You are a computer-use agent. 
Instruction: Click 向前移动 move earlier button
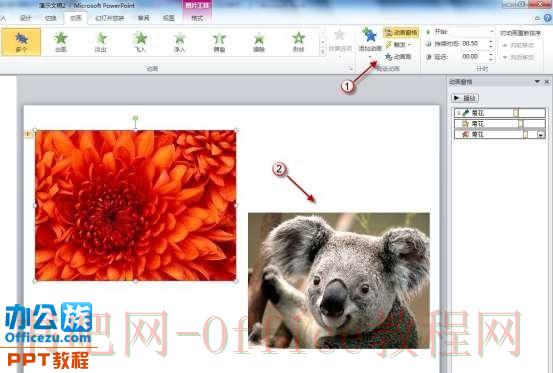click(x=518, y=45)
